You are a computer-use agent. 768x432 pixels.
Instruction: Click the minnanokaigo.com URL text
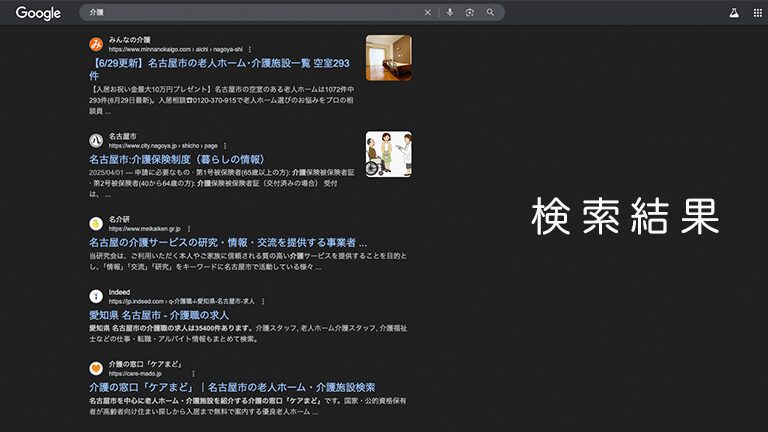coord(175,49)
